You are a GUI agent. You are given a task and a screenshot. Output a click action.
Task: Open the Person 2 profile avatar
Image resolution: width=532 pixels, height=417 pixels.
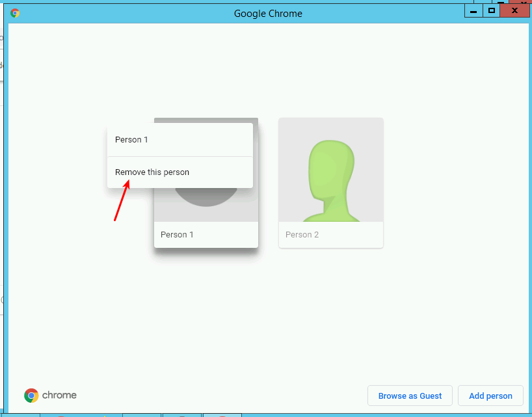click(x=331, y=170)
